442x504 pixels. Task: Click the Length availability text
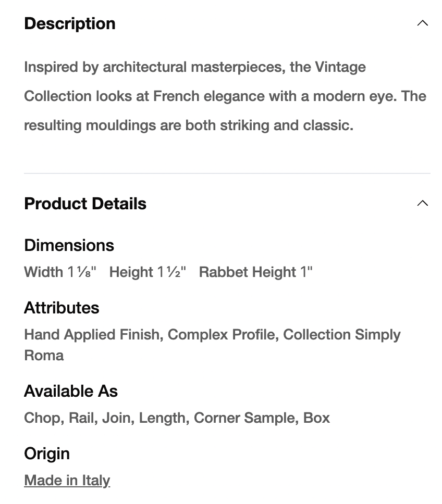162,418
